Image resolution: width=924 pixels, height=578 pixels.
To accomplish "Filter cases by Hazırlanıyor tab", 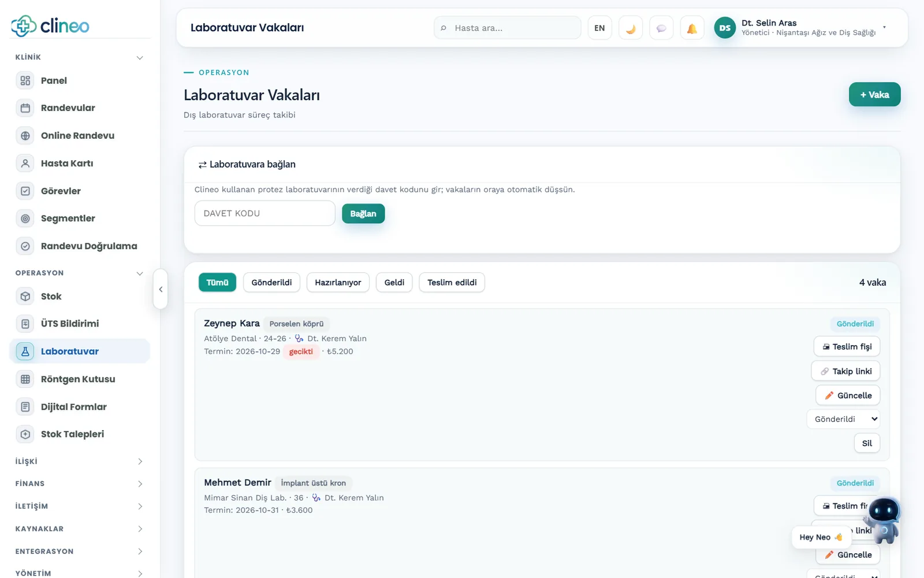I will pyautogui.click(x=338, y=283).
